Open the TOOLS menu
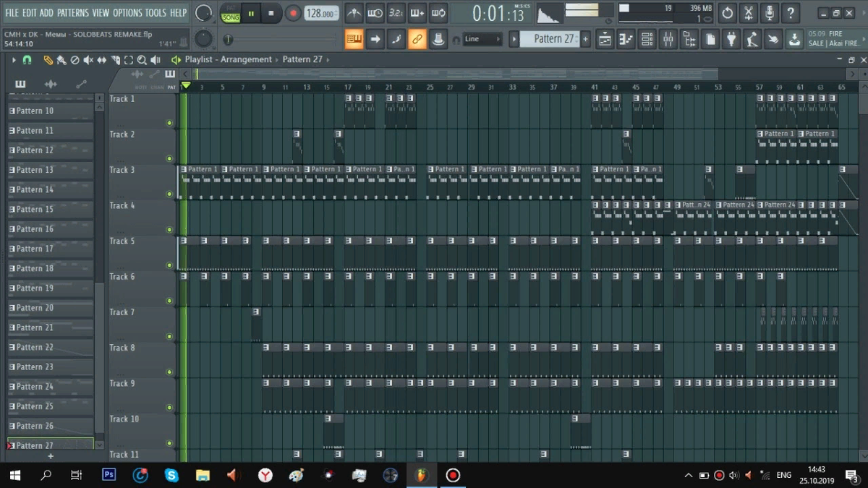The width and height of the screenshot is (868, 488). (x=156, y=13)
